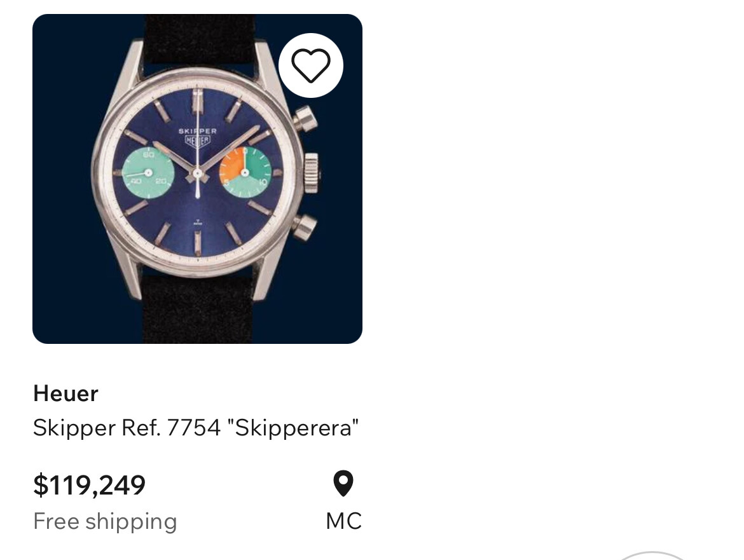The height and width of the screenshot is (560, 744).
Task: Click the "Free shipping" label
Action: pyautogui.click(x=105, y=521)
